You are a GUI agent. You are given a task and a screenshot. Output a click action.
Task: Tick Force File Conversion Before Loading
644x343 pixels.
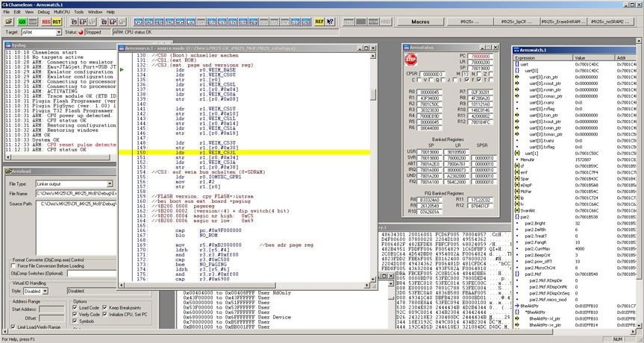point(14,266)
